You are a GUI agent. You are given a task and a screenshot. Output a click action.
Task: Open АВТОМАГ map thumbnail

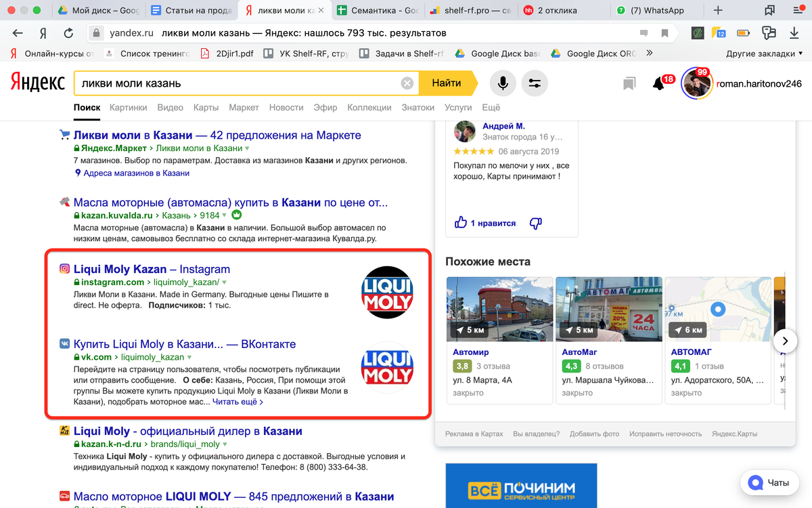(x=718, y=309)
